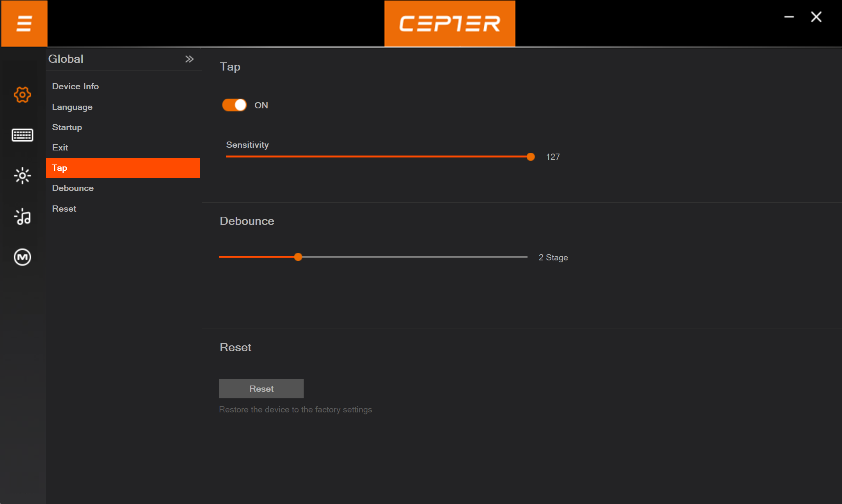Minimize the CEPTER window
Image resolution: width=842 pixels, height=504 pixels.
point(789,17)
